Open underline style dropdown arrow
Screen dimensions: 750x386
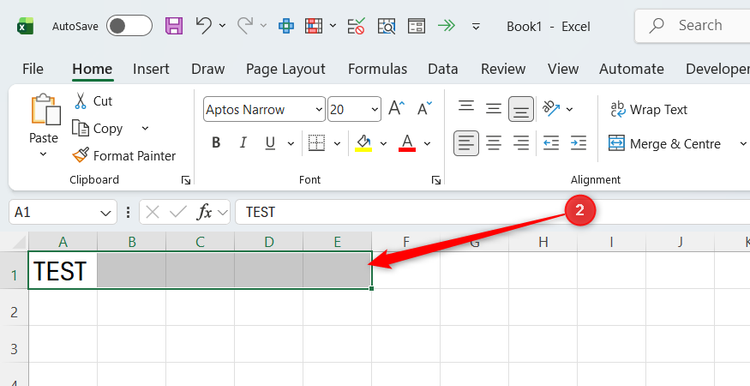point(290,143)
